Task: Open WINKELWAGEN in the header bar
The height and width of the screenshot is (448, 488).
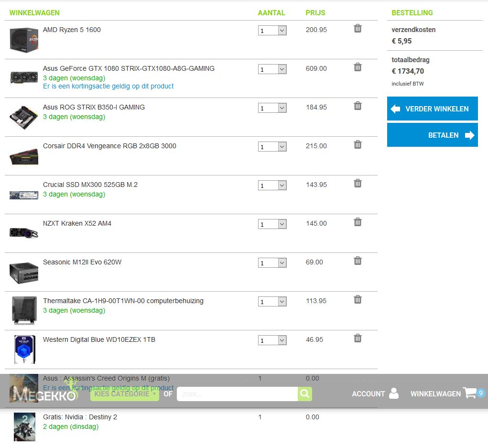Action: point(435,394)
